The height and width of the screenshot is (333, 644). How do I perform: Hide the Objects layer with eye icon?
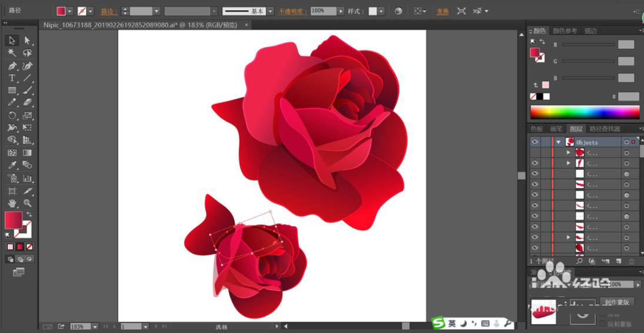pyautogui.click(x=535, y=142)
